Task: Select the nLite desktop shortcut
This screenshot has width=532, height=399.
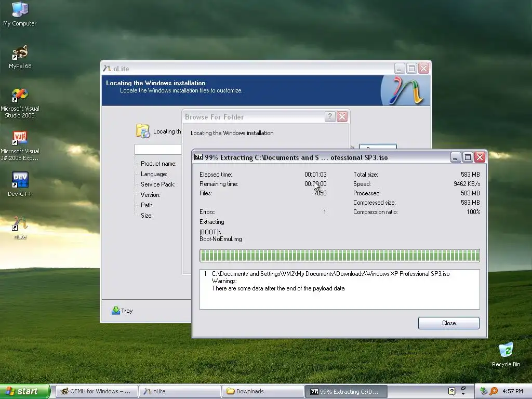Action: pos(20,228)
